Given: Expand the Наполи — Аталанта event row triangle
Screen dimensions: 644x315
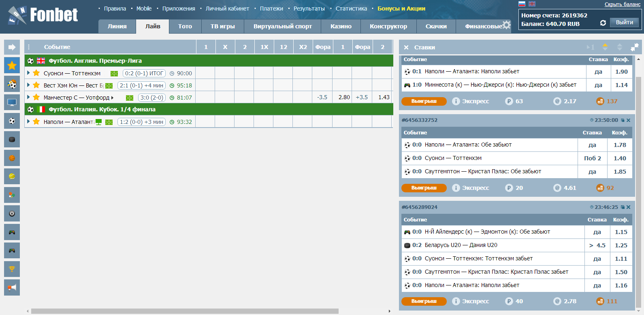Looking at the screenshot, I should point(28,121).
